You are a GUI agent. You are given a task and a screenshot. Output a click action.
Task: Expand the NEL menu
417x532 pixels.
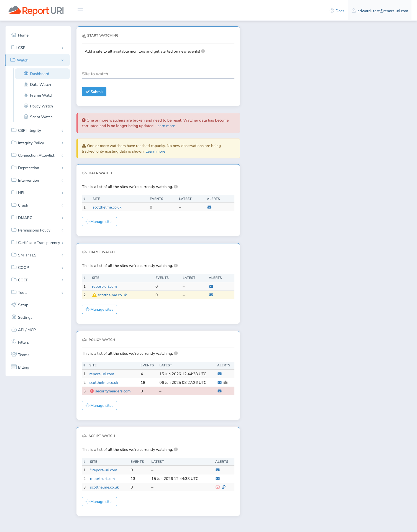(38, 193)
